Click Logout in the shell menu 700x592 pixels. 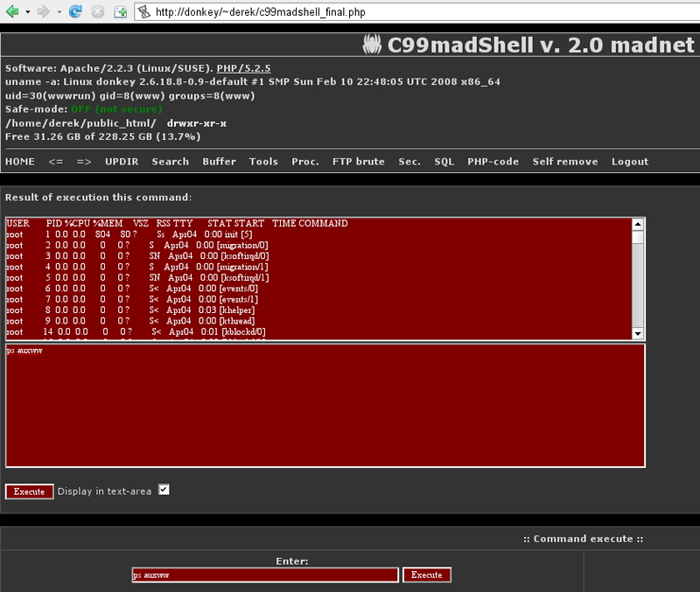[x=630, y=162]
